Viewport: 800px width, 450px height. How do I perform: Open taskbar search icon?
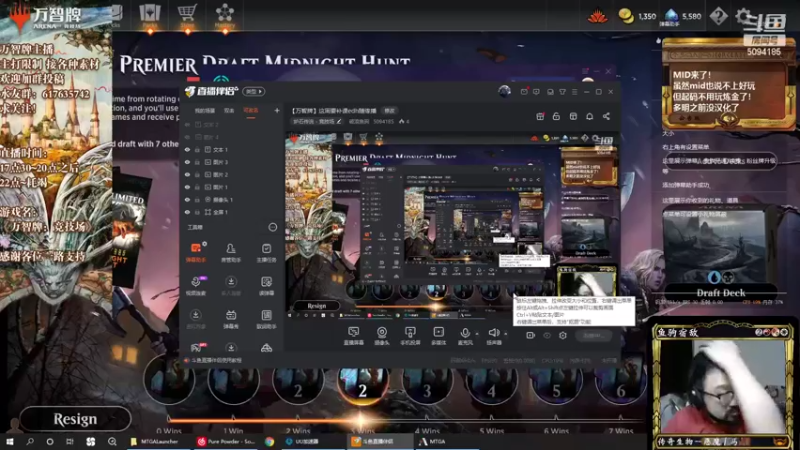point(30,441)
